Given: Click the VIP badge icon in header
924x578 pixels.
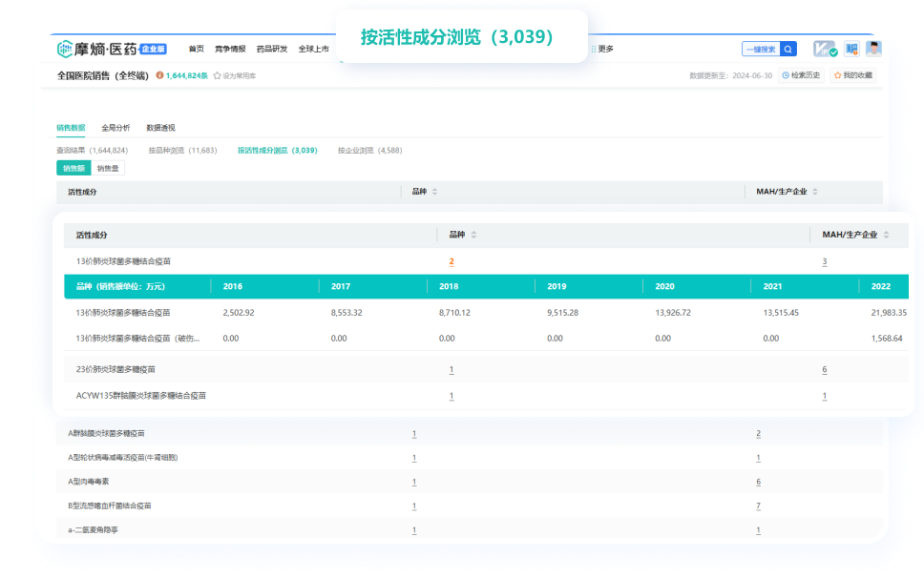Looking at the screenshot, I should (x=824, y=49).
